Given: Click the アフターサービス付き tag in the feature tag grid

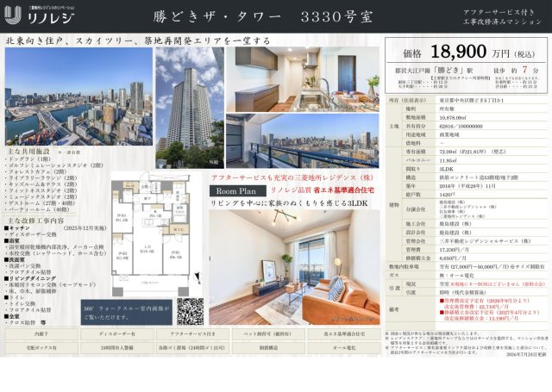Looking at the screenshot, I should click(x=192, y=334).
